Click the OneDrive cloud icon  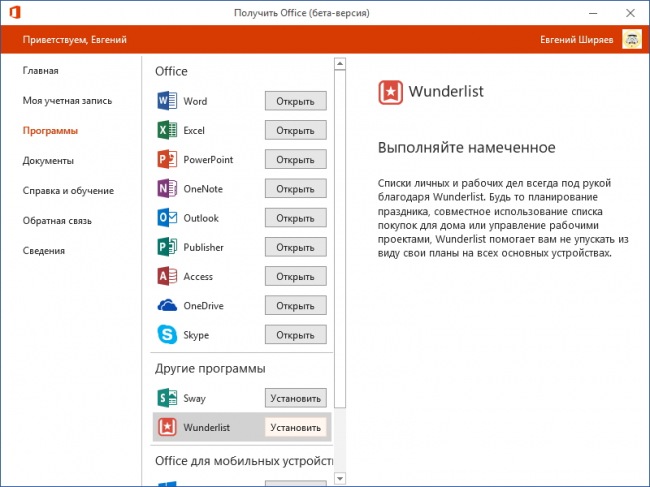167,305
